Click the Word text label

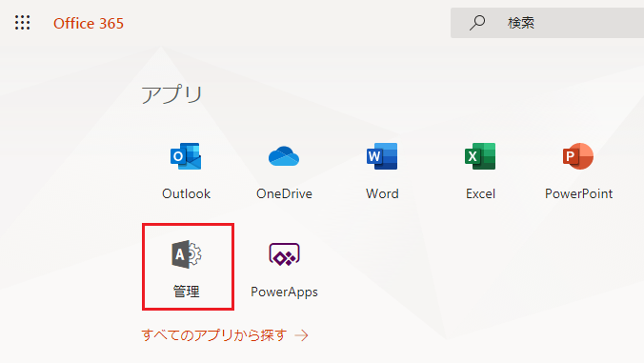point(382,193)
